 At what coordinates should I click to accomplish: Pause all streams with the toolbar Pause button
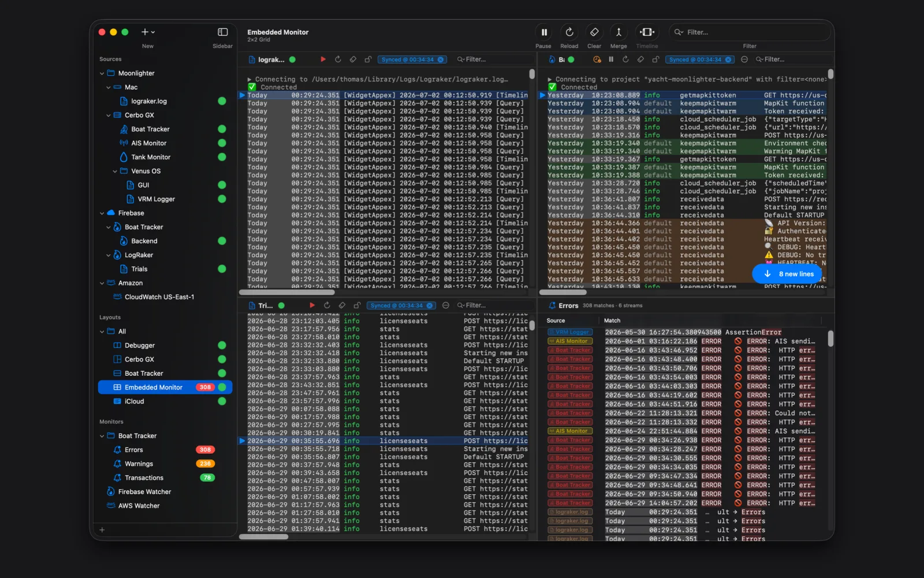tap(543, 32)
